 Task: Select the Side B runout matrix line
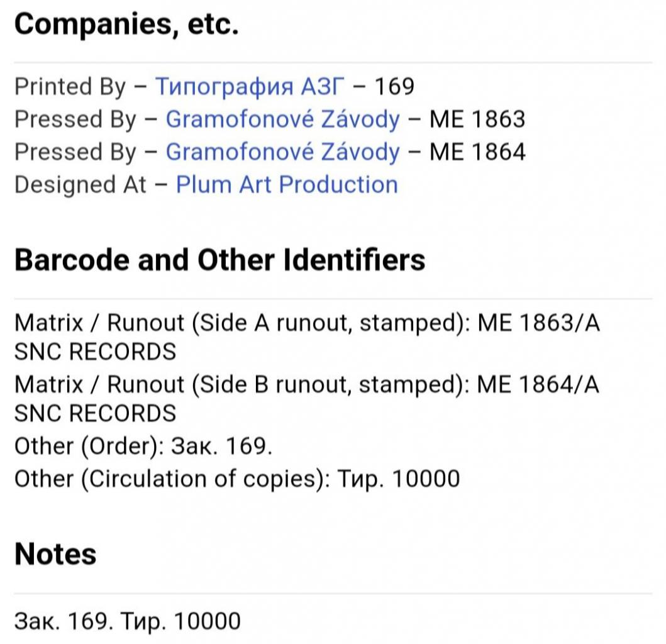[x=307, y=399]
